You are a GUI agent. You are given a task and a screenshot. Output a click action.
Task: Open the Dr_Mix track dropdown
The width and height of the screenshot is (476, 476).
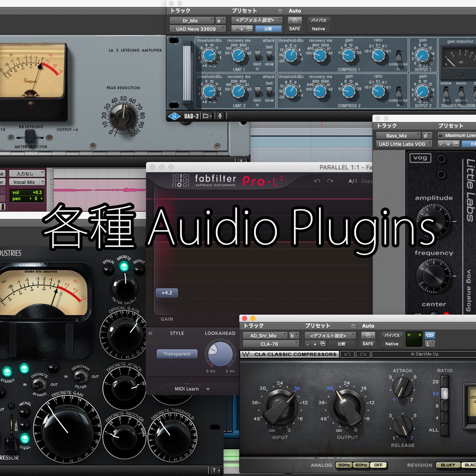click(x=192, y=21)
